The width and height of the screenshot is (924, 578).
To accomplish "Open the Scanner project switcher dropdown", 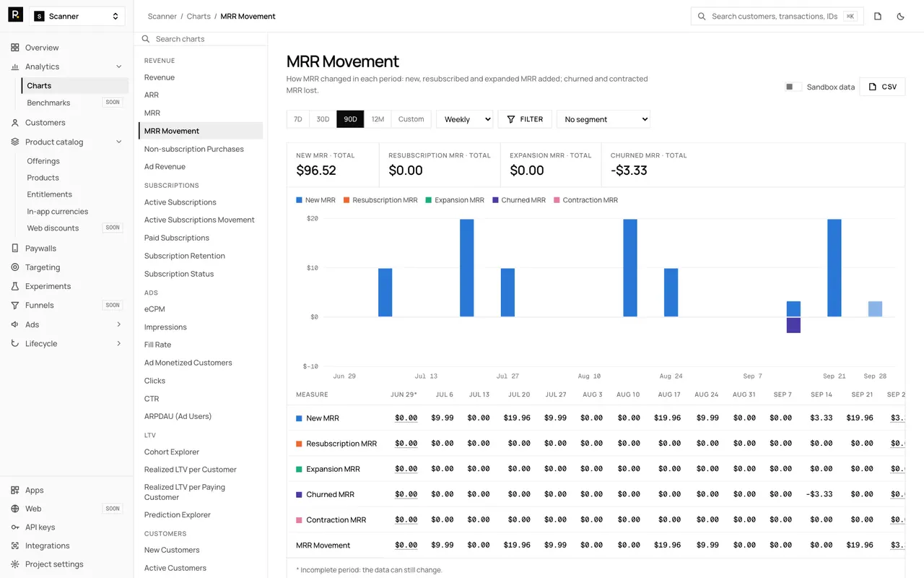I will point(77,16).
